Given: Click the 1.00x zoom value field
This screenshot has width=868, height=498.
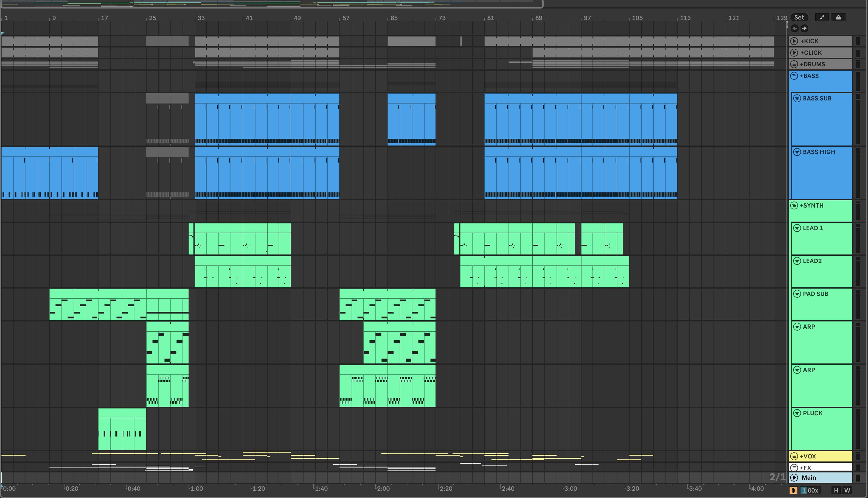Looking at the screenshot, I should click(810, 490).
